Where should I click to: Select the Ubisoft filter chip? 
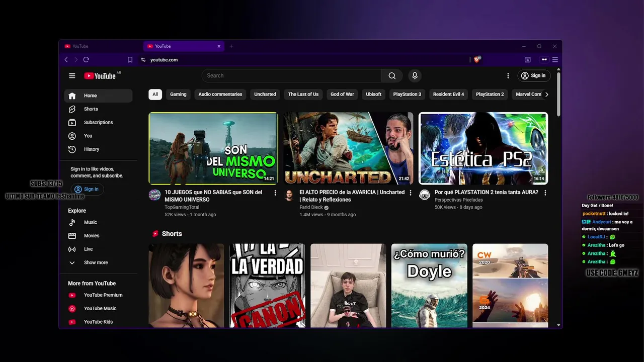coord(374,95)
